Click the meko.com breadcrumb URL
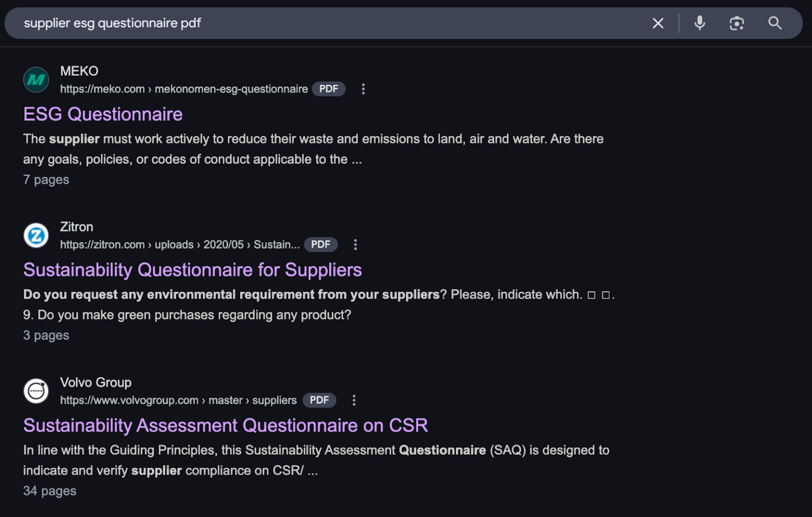Viewport: 812px width, 517px height. click(184, 89)
